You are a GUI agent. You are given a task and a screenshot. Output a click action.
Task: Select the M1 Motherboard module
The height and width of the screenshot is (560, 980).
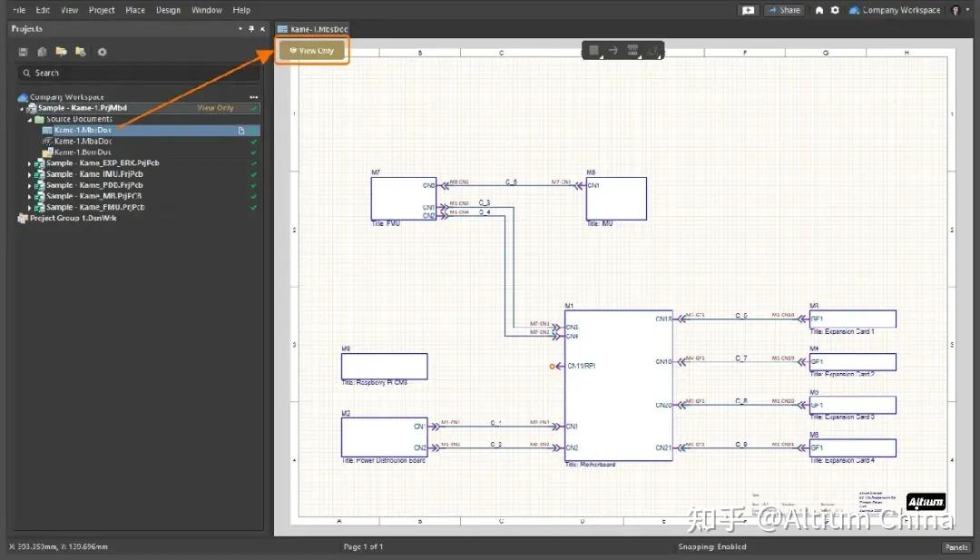pyautogui.click(x=618, y=386)
